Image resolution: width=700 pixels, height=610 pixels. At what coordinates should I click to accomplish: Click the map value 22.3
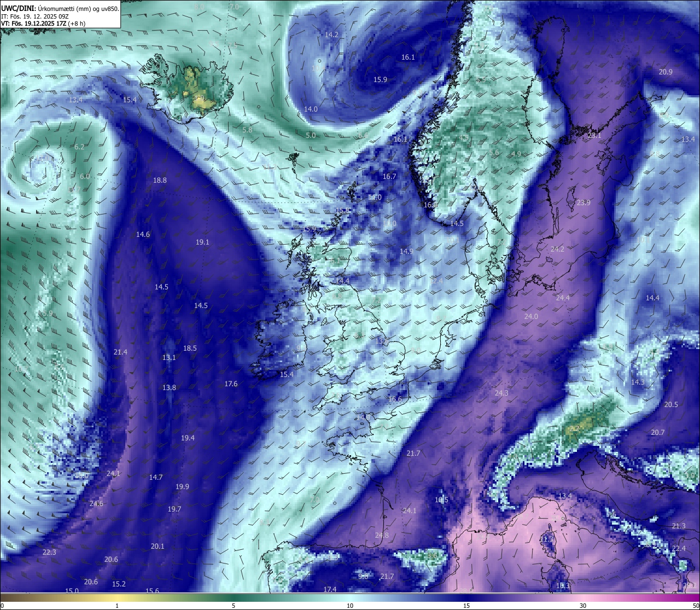49,552
